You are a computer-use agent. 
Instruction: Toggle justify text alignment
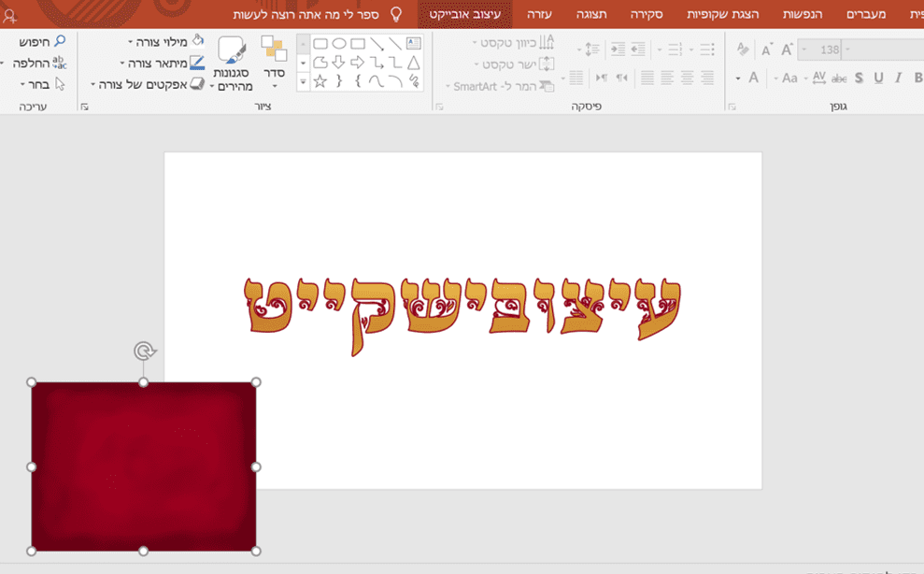pyautogui.click(x=647, y=78)
